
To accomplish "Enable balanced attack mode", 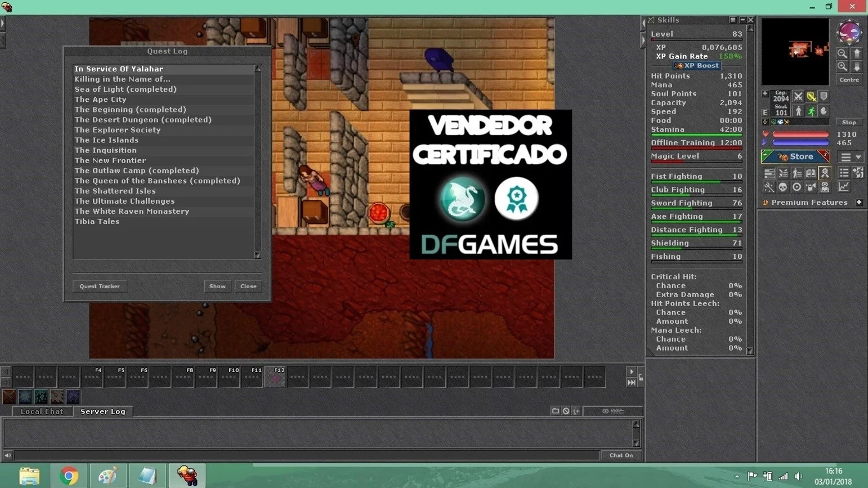I will [811, 97].
